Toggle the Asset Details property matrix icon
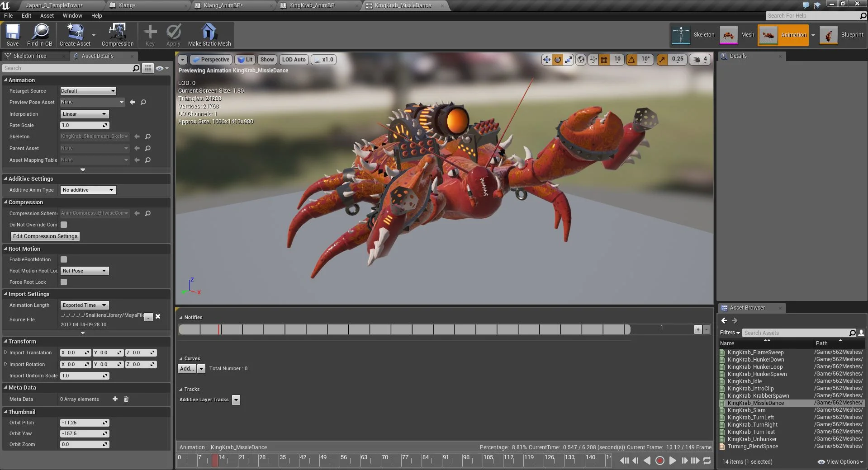The height and width of the screenshot is (470, 868). pos(148,68)
